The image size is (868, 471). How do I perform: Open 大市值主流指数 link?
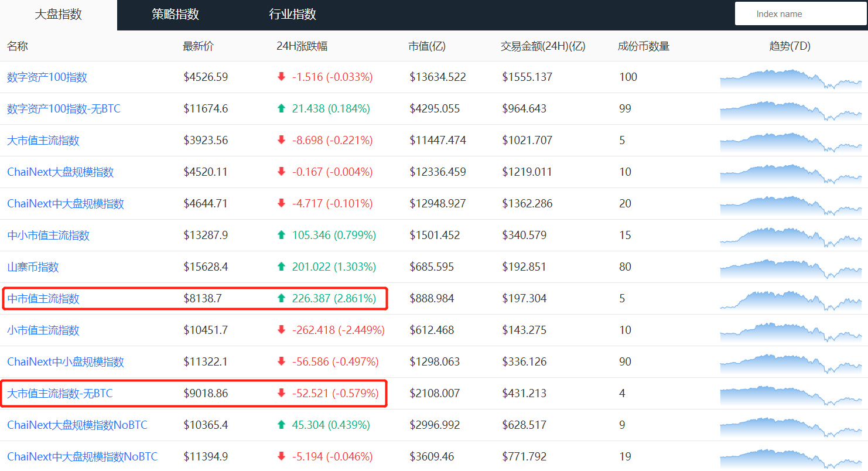[43, 140]
